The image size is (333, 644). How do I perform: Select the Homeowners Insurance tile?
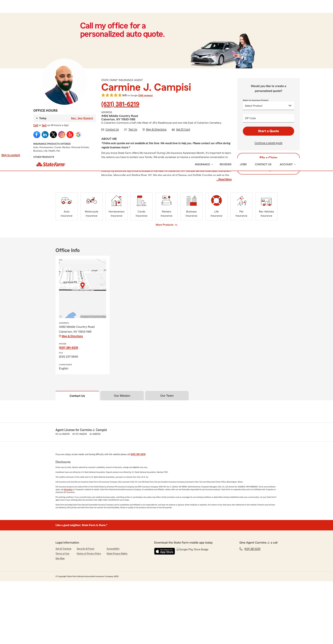[x=117, y=206]
